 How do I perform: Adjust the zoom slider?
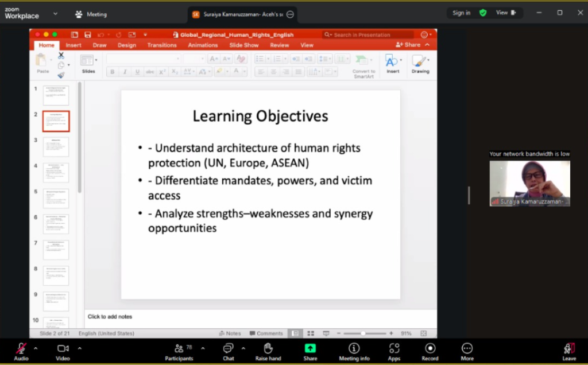click(363, 333)
